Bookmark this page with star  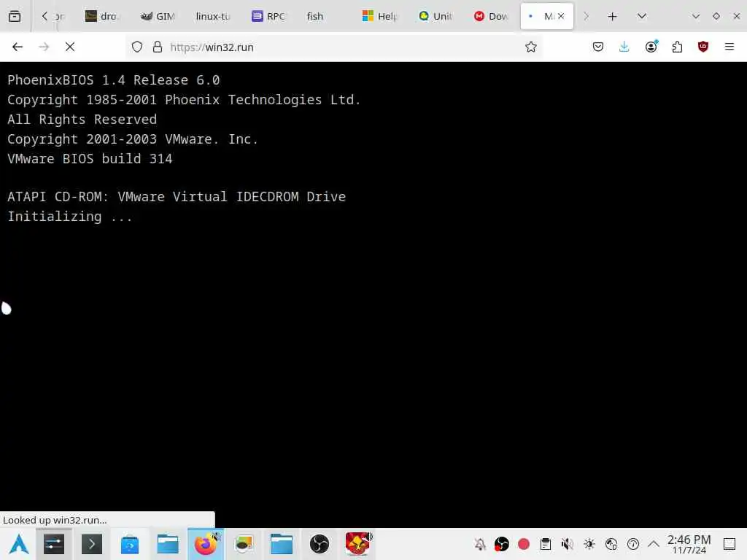531,47
